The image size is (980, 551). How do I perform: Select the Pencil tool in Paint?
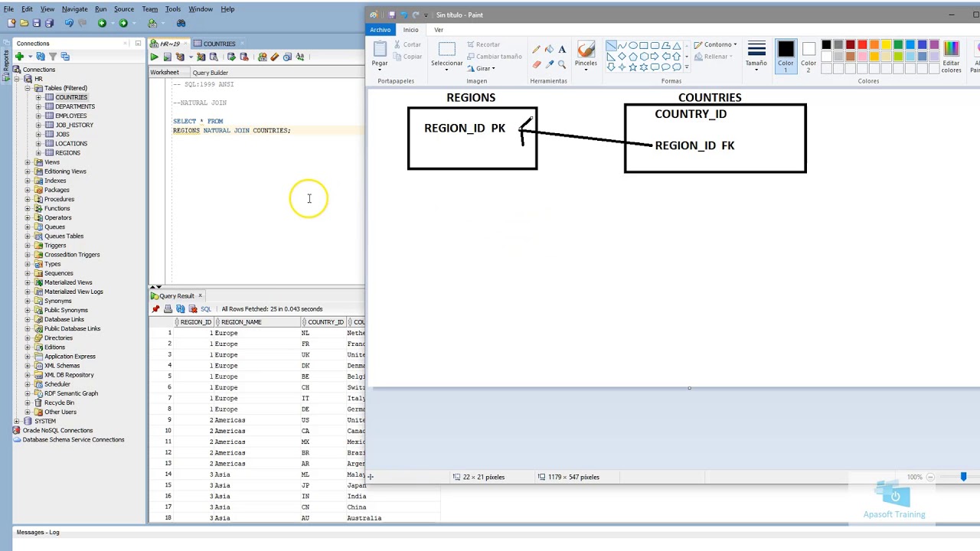(x=536, y=50)
